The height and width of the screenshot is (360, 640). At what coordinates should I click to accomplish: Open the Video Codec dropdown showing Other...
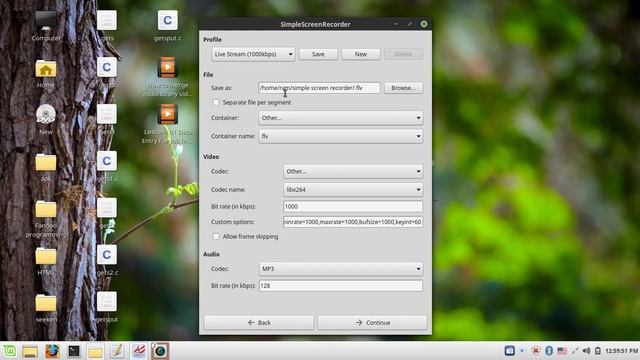pyautogui.click(x=353, y=171)
